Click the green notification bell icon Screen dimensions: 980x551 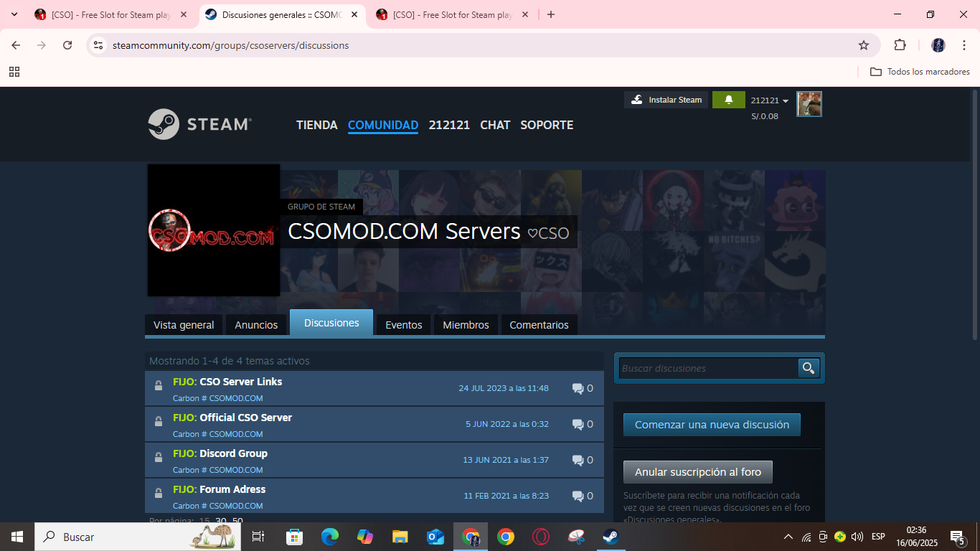click(728, 100)
